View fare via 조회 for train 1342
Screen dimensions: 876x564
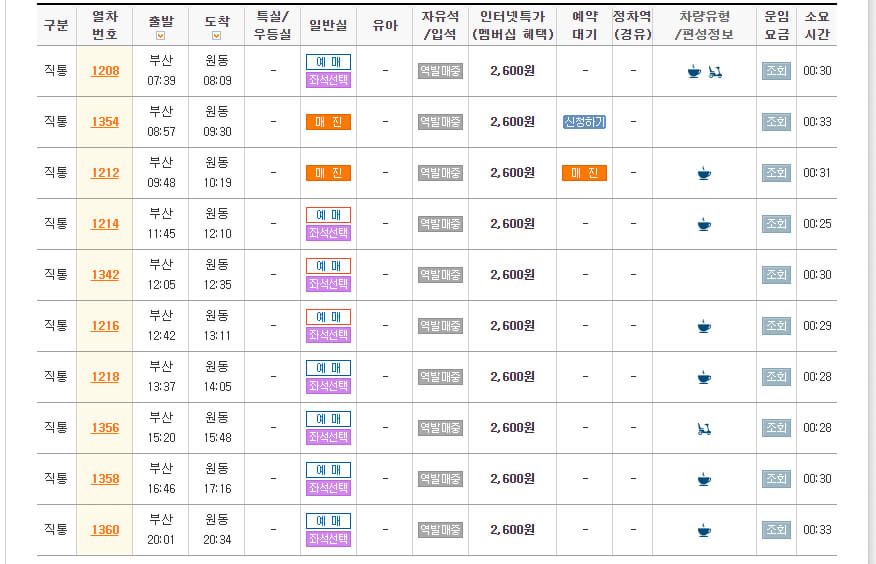point(776,275)
